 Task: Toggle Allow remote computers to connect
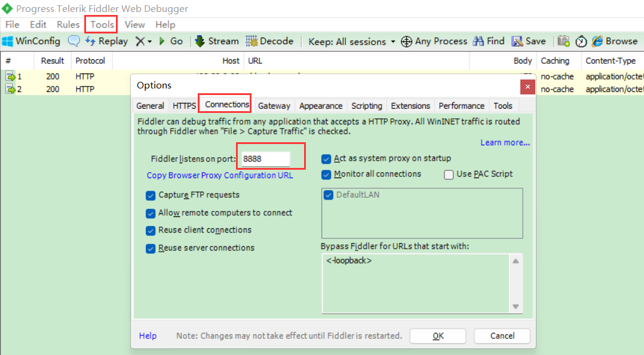tap(151, 213)
